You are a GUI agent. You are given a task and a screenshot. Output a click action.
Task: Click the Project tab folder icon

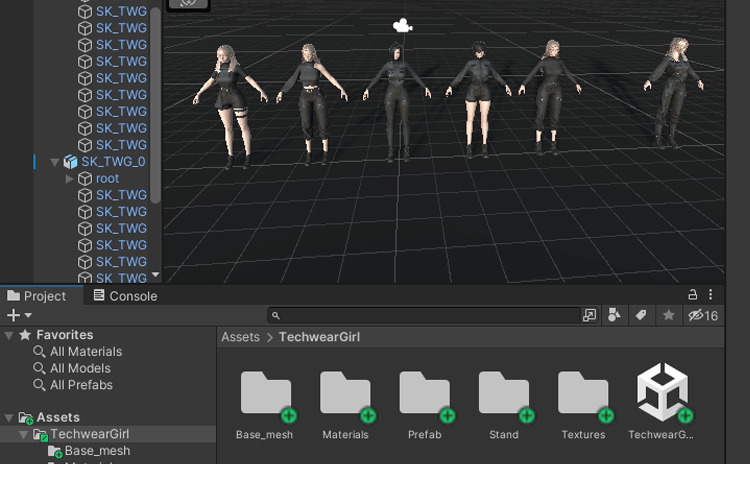coord(13,296)
